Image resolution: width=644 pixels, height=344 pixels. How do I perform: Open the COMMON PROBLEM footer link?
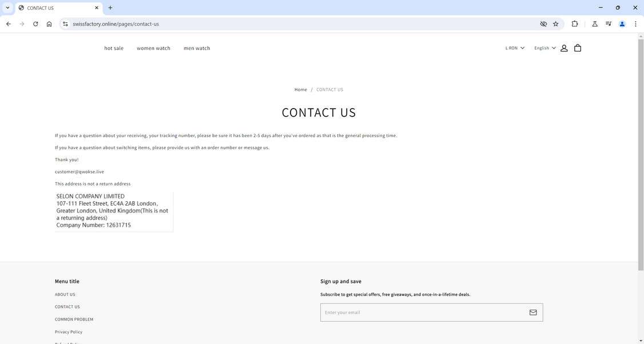click(x=74, y=319)
